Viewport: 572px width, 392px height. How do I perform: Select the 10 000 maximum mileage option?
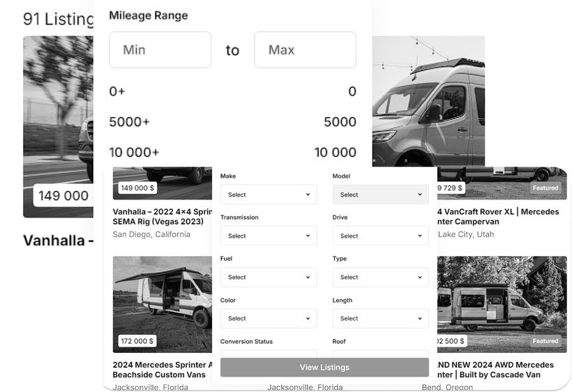(336, 152)
